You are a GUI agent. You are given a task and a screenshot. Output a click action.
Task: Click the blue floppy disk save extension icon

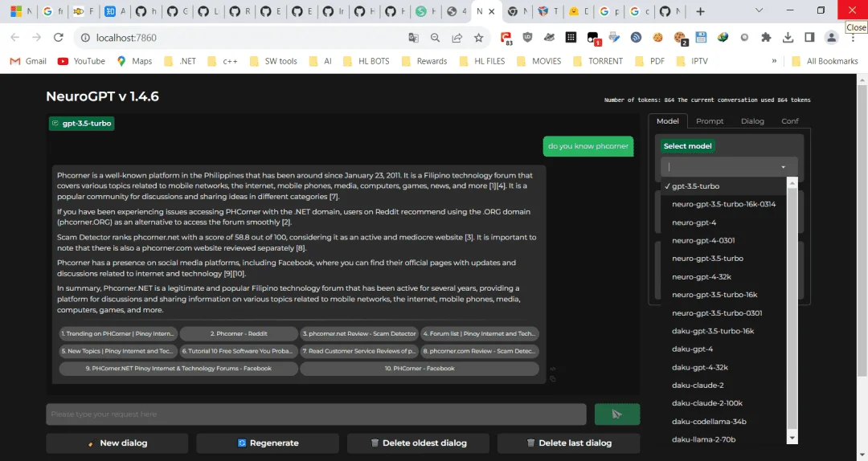click(x=702, y=38)
